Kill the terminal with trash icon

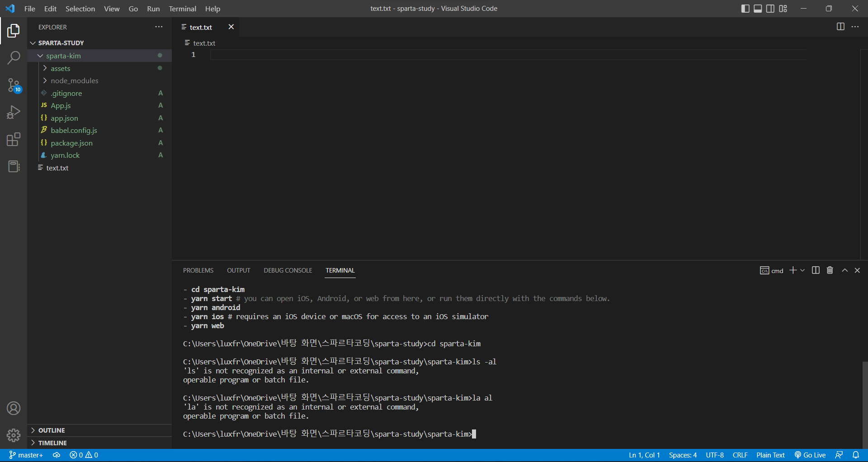(830, 270)
